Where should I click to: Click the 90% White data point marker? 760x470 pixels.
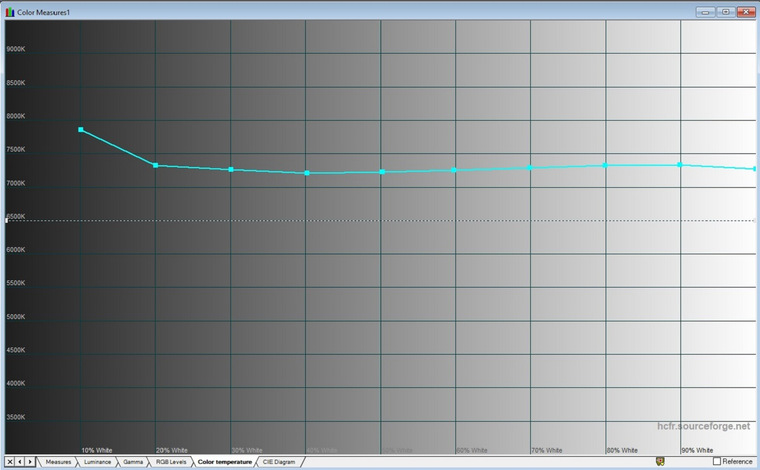[680, 165]
